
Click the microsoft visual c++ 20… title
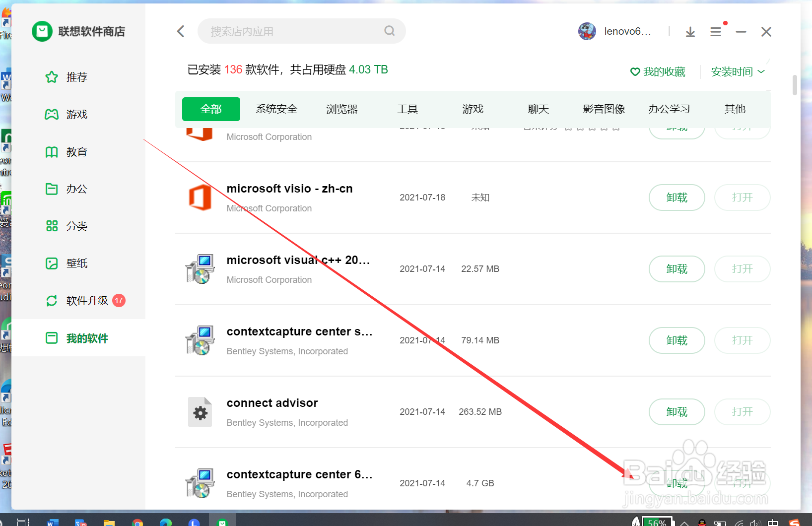coord(298,260)
